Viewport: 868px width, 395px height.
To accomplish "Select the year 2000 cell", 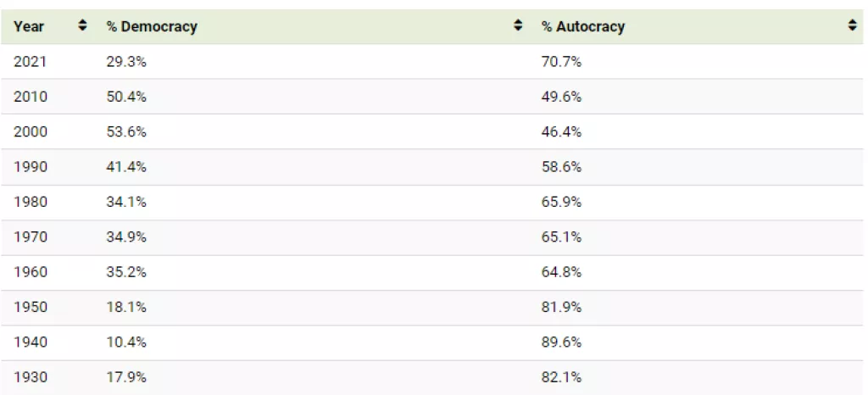I will (31, 132).
